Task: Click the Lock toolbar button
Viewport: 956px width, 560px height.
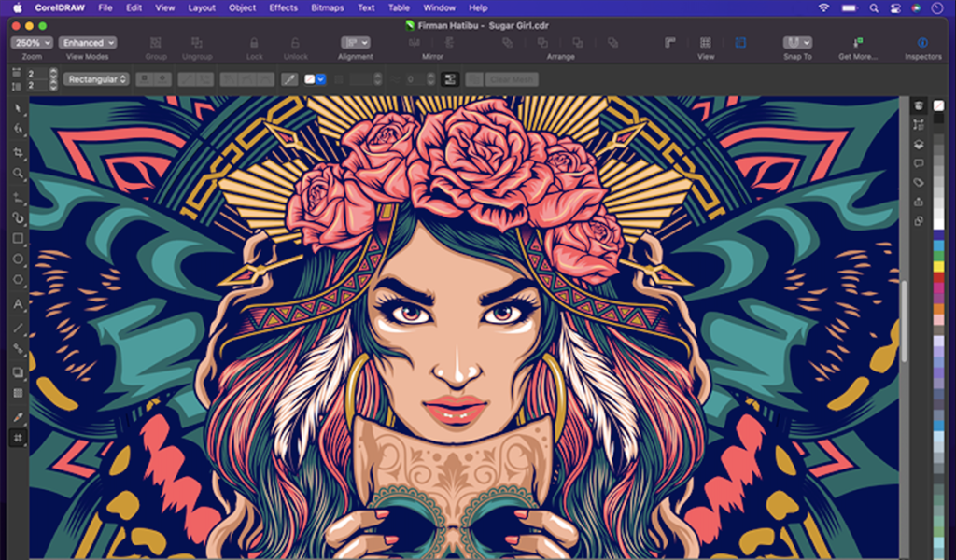Action: coord(254,48)
